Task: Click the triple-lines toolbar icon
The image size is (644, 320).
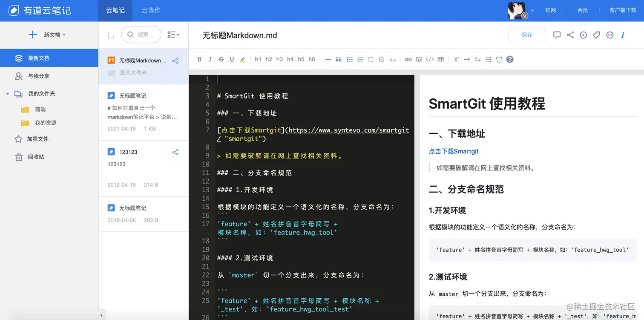Action: [x=489, y=59]
